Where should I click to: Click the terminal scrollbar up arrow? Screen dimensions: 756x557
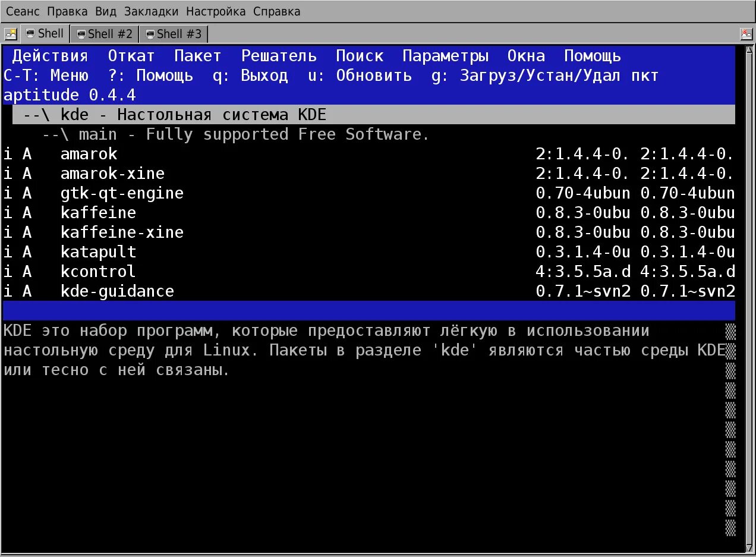[x=748, y=49]
